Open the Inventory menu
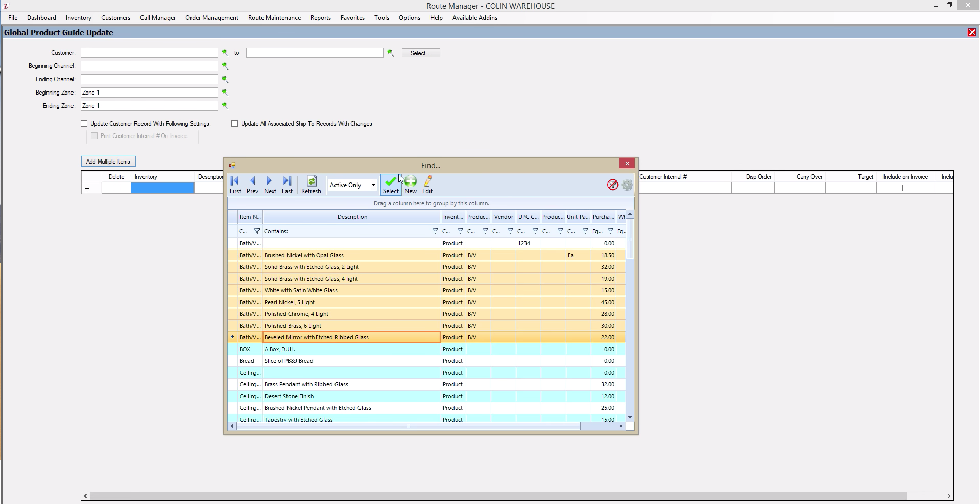 click(x=79, y=18)
